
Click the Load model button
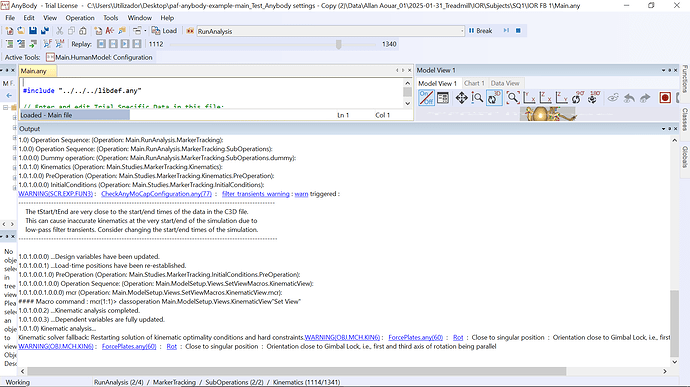coord(164,31)
